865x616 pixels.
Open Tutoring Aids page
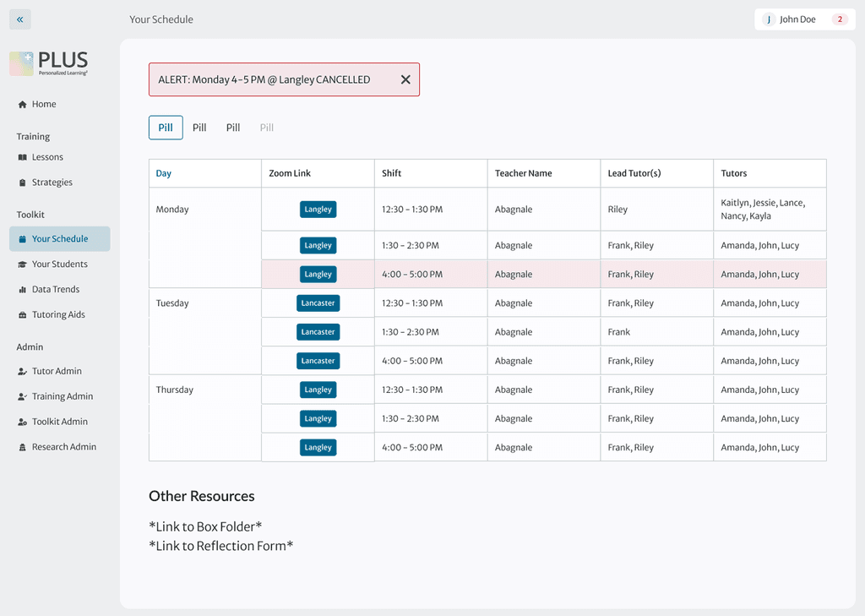[60, 315]
